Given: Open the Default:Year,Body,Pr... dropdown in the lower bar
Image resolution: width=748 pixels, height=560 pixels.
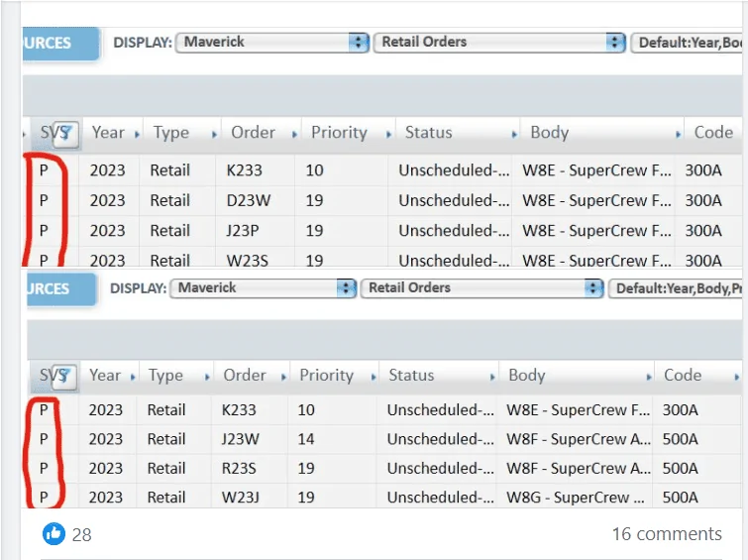Looking at the screenshot, I should coord(675,288).
